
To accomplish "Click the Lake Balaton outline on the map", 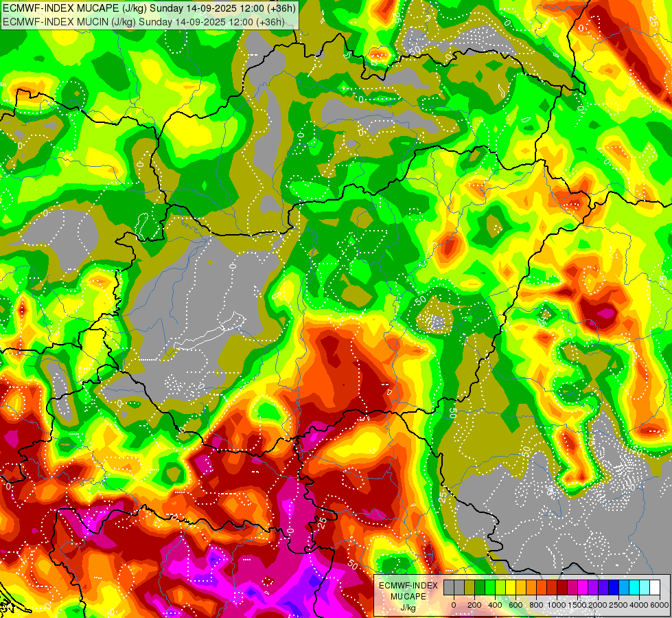I will 210,332.
